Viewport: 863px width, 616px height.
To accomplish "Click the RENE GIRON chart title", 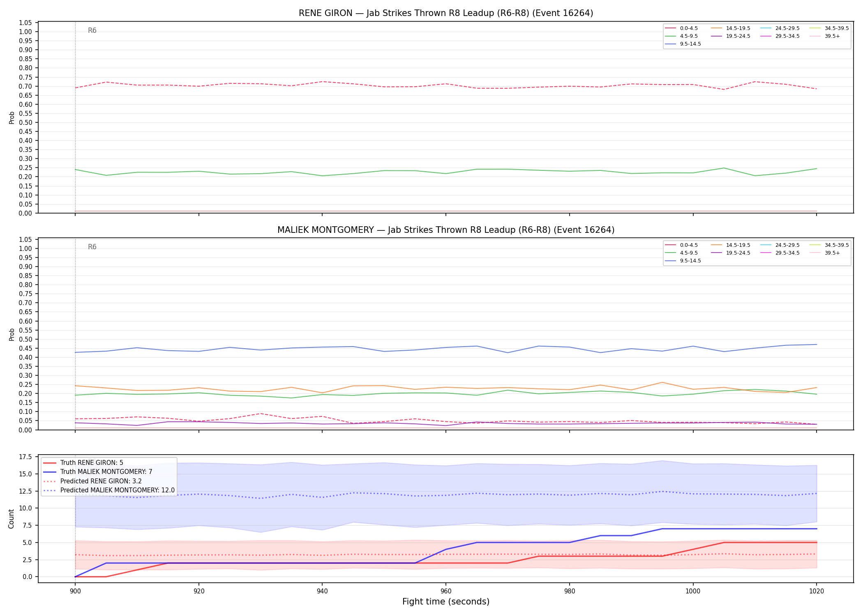I will (x=446, y=13).
